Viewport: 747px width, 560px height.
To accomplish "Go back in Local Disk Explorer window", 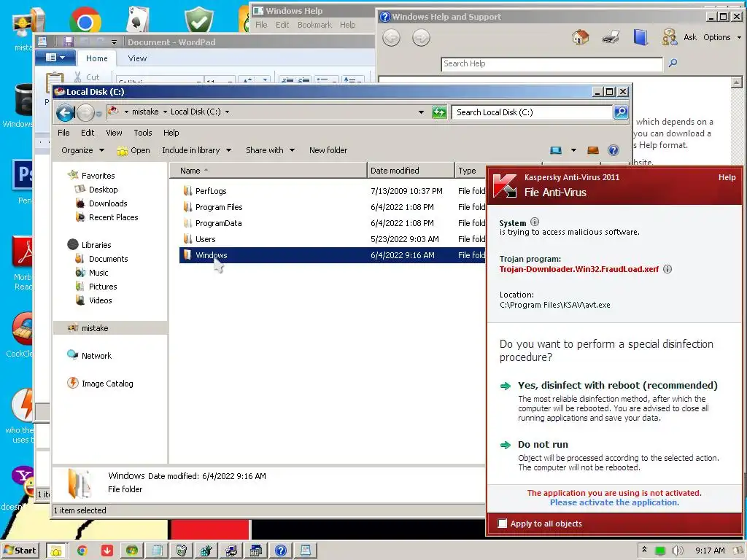I will (65, 112).
